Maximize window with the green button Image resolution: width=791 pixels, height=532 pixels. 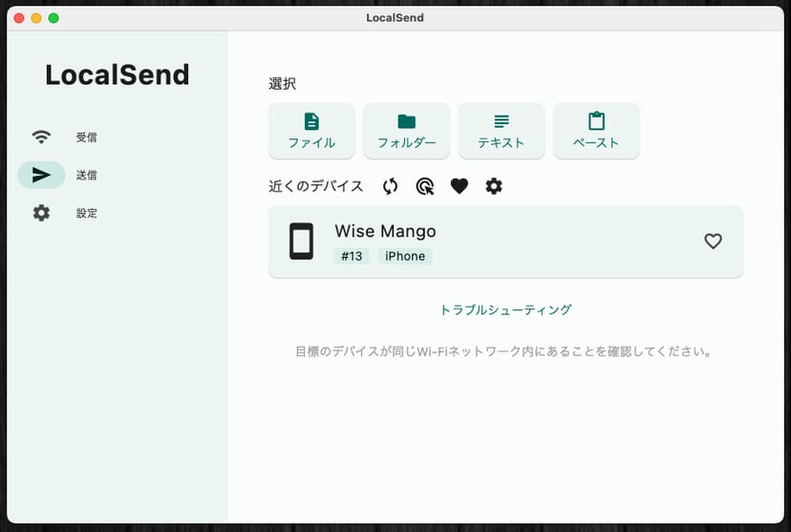click(53, 18)
